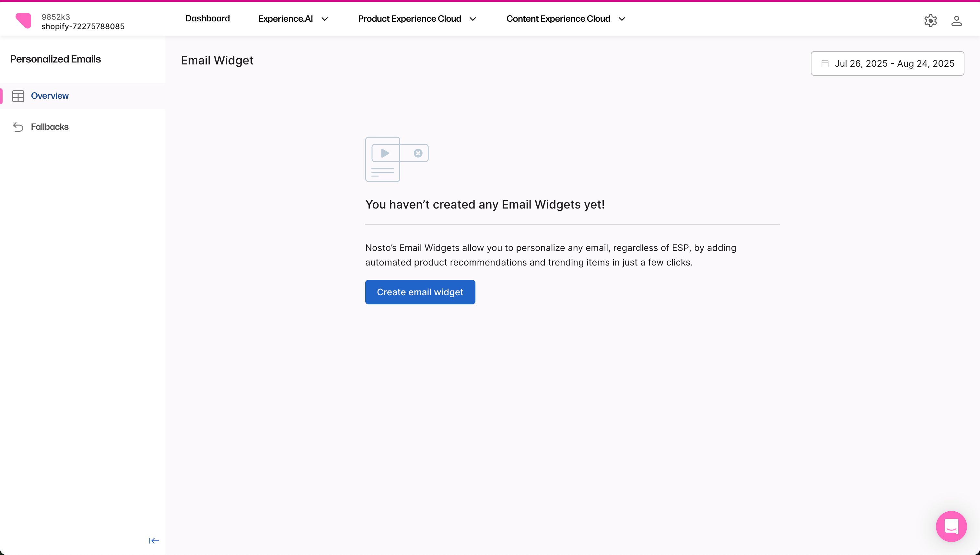Expand the Content Experience Cloud chevron

click(622, 19)
